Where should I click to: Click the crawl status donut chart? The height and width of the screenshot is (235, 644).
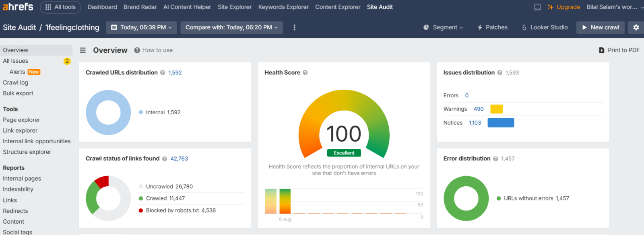(108, 198)
